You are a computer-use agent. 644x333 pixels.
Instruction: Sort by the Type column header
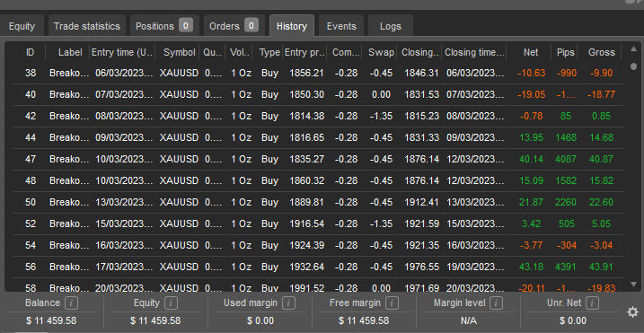(269, 52)
